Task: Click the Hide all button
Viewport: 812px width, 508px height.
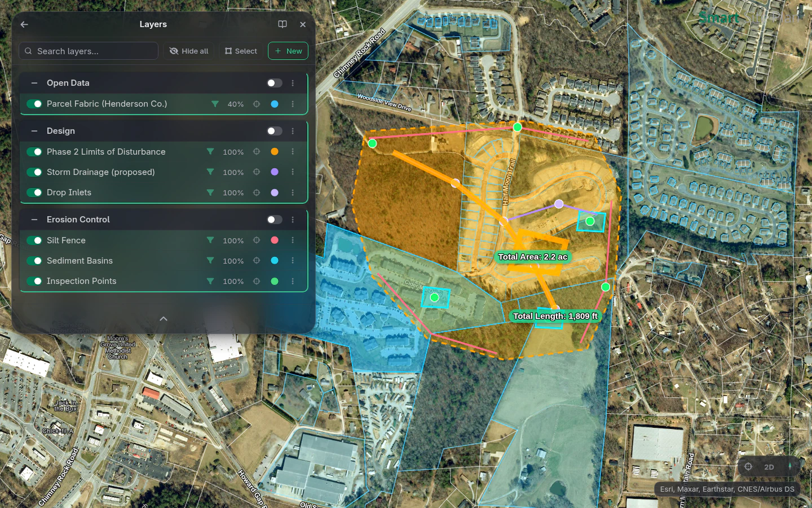Action: click(x=189, y=51)
